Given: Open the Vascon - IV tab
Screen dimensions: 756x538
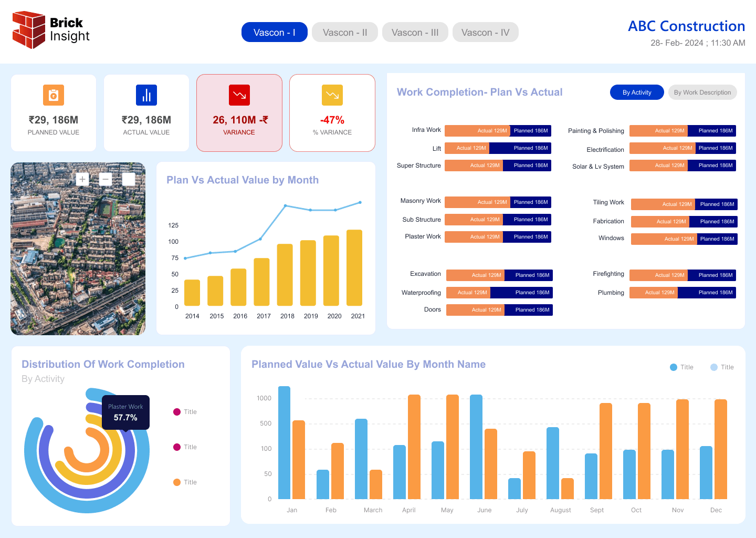Looking at the screenshot, I should click(x=486, y=32).
